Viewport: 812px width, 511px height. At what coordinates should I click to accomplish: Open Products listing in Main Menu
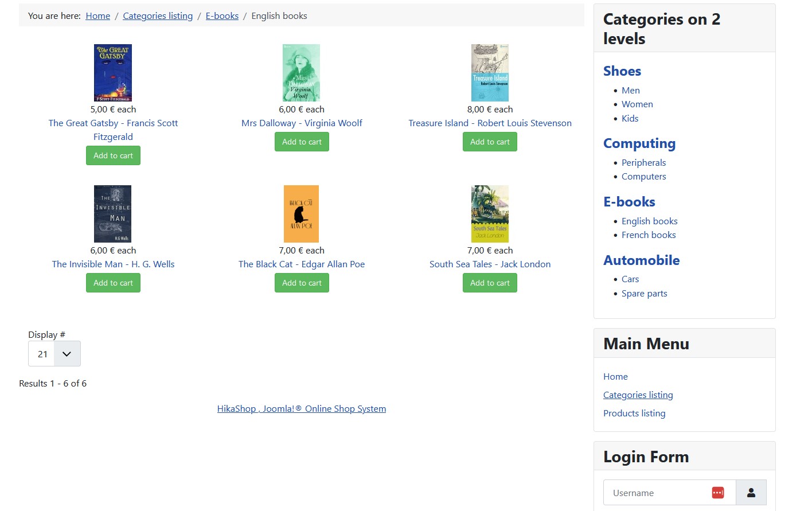[x=634, y=414]
